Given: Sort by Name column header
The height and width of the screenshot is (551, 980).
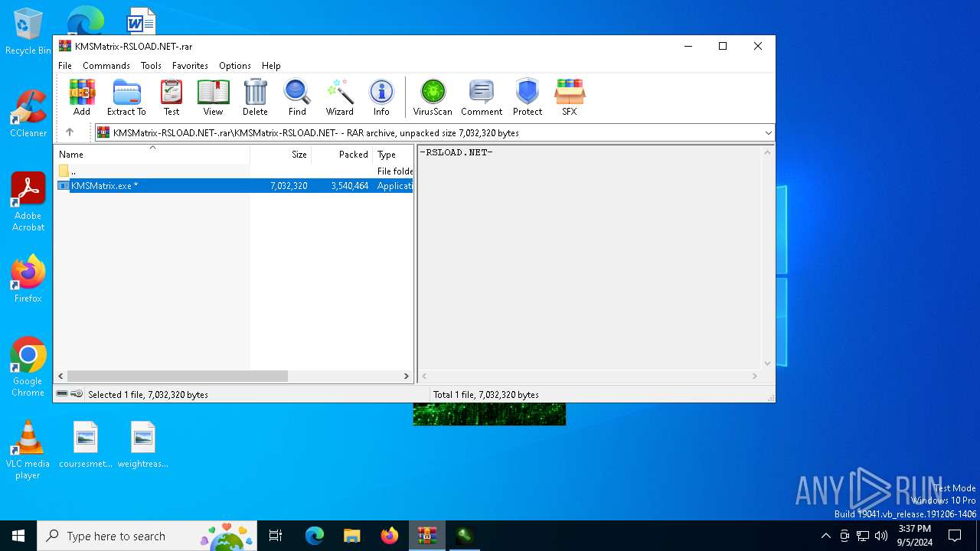Looking at the screenshot, I should [x=152, y=155].
